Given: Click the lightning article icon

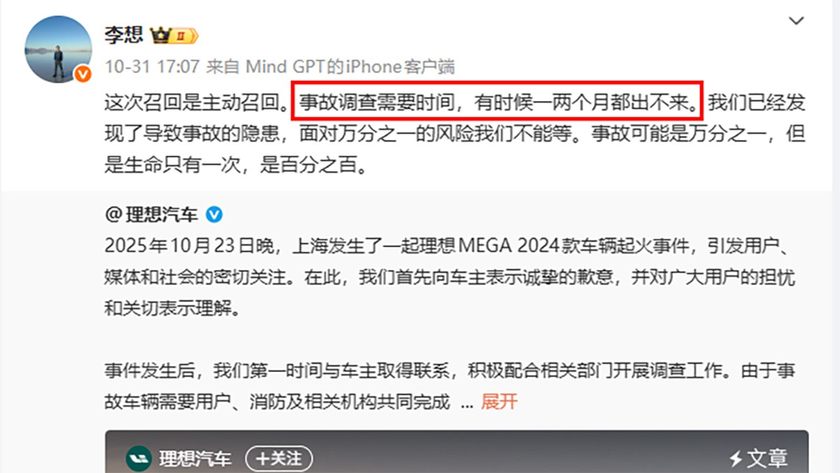Looking at the screenshot, I should point(736,459).
